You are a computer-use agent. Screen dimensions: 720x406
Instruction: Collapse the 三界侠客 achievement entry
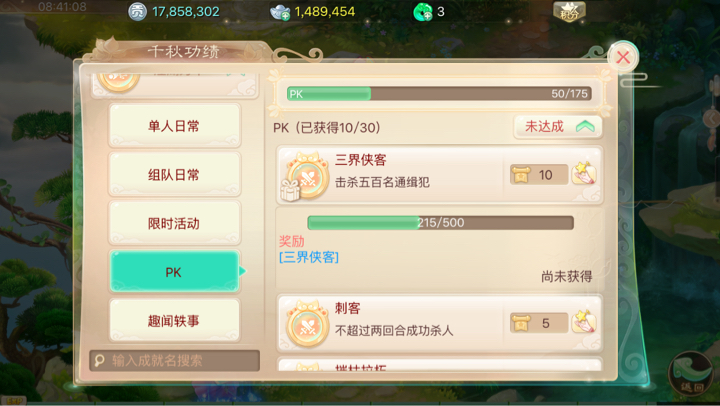coord(439,175)
